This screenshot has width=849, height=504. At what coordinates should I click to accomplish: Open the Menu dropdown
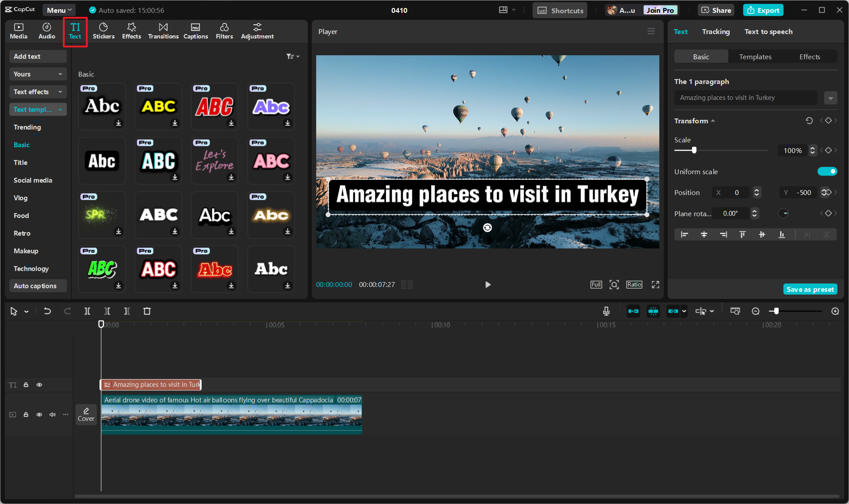(59, 10)
